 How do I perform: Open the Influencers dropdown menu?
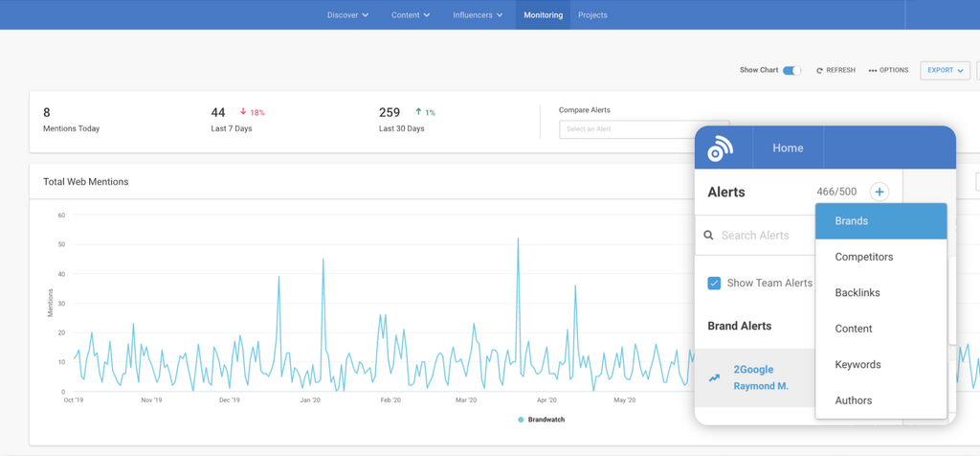478,15
